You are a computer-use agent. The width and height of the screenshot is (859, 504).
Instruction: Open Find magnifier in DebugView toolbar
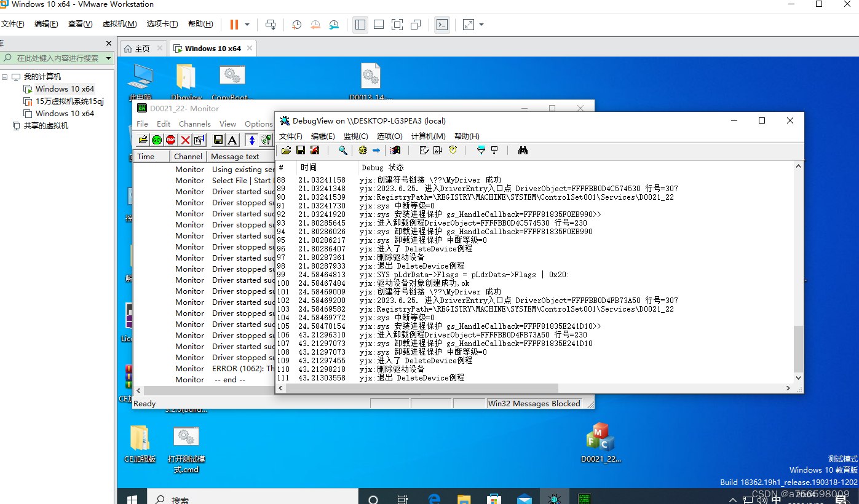342,150
